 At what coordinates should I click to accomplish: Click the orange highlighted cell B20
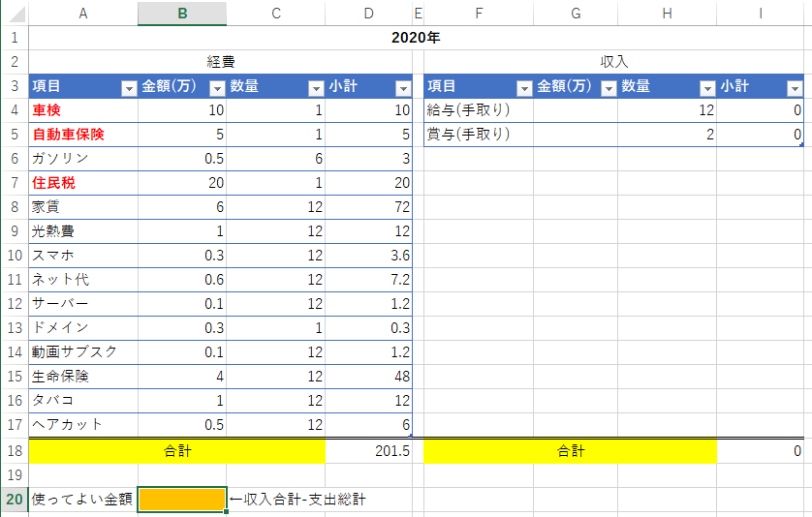click(182, 500)
